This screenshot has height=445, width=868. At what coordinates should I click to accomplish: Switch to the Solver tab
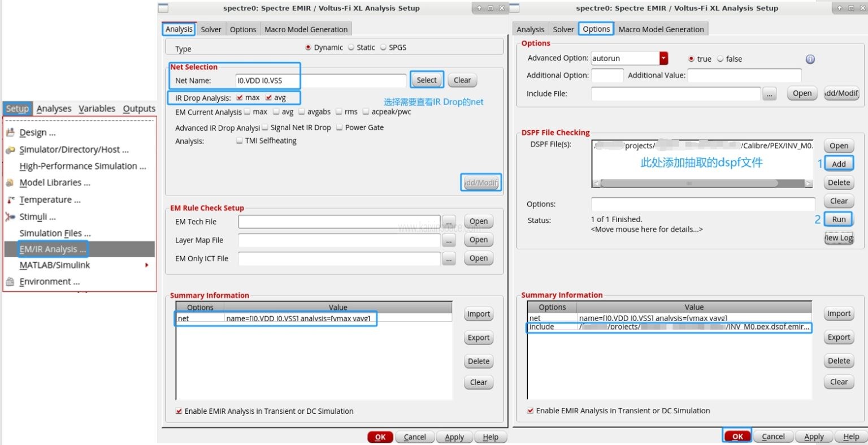point(211,28)
